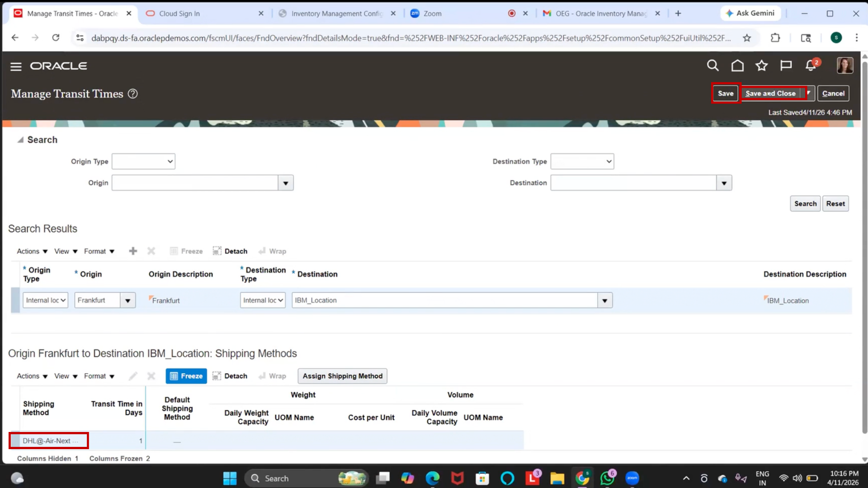Viewport: 868px width, 488px height.
Task: Expand Save and Close dropdown arrow
Action: 809,93
